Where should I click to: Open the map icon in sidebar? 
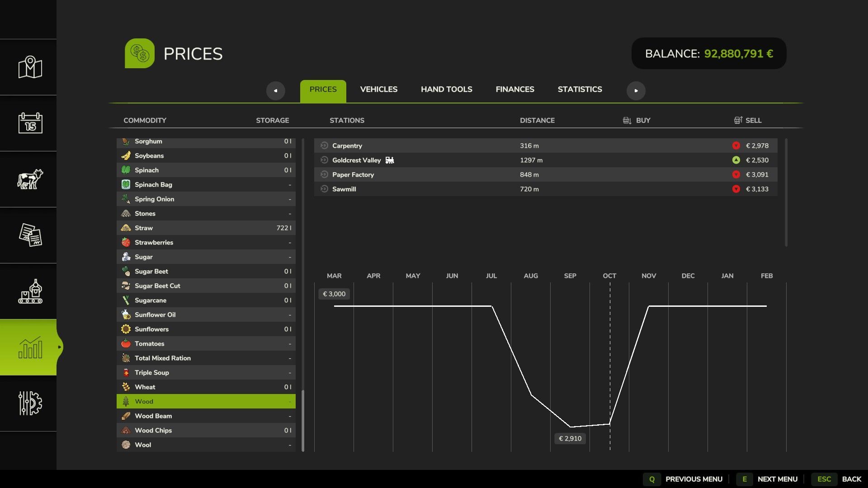tap(30, 67)
